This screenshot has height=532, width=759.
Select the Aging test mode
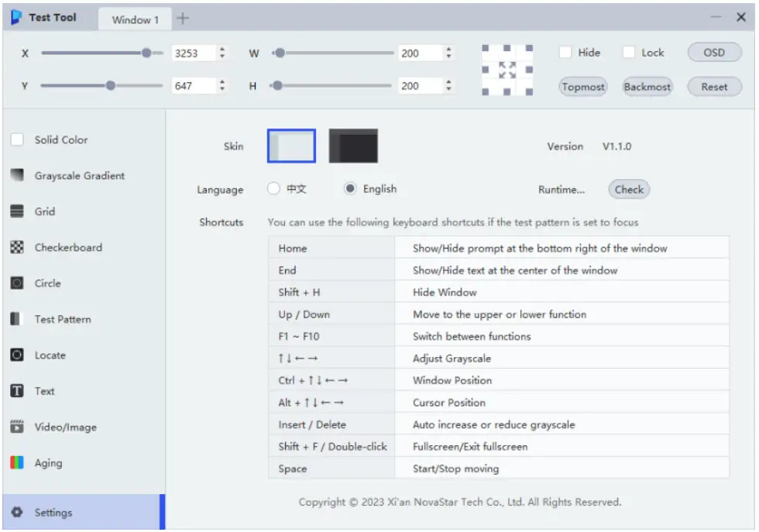49,462
